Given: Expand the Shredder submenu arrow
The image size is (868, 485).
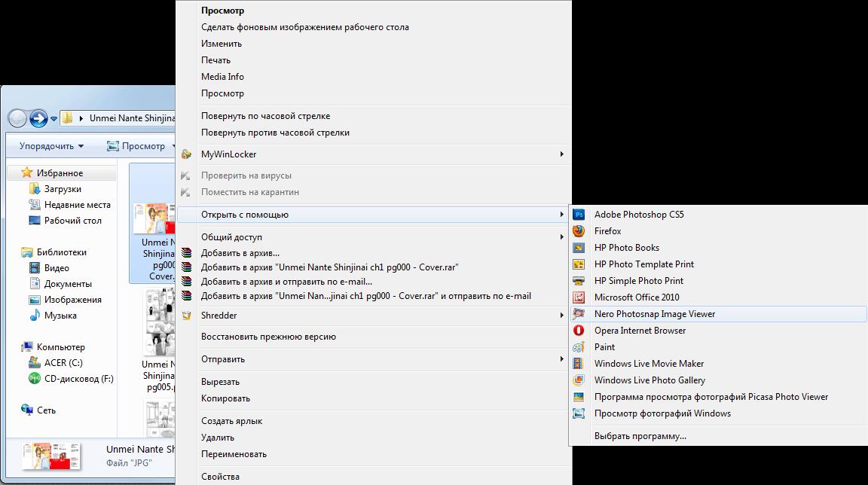Looking at the screenshot, I should click(x=561, y=316).
